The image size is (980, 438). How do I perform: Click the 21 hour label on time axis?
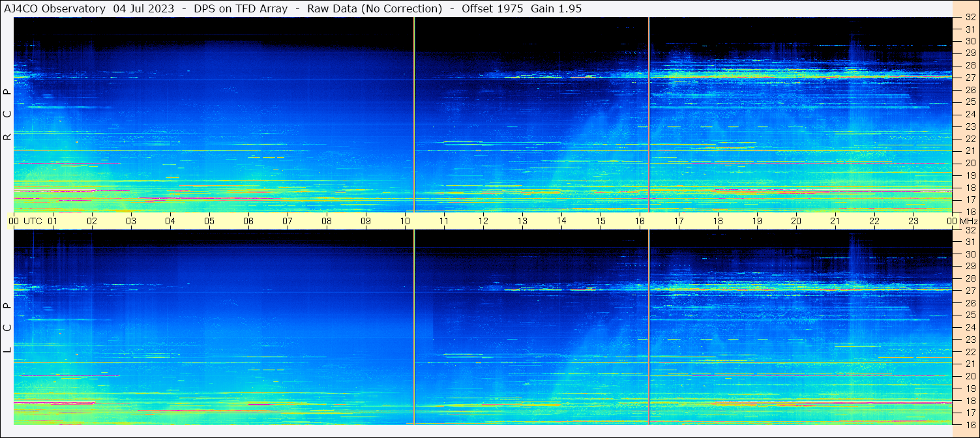coord(835,221)
